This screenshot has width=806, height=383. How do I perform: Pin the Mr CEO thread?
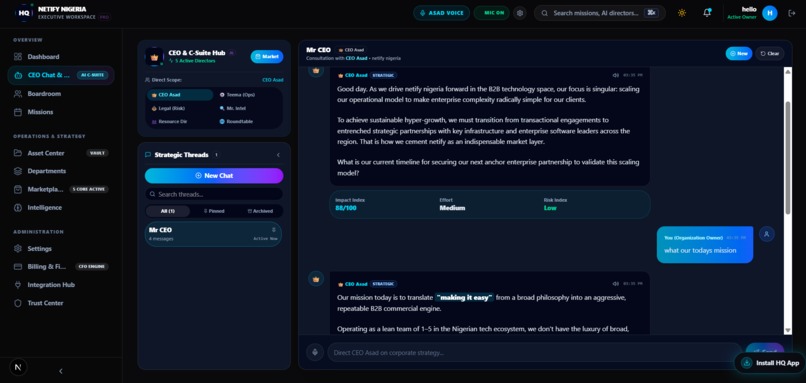[273, 230]
